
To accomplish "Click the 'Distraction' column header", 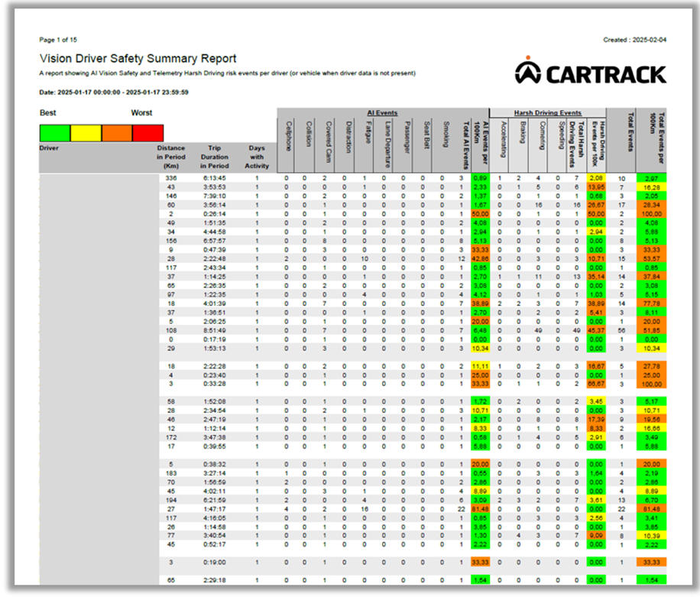I will [x=348, y=137].
